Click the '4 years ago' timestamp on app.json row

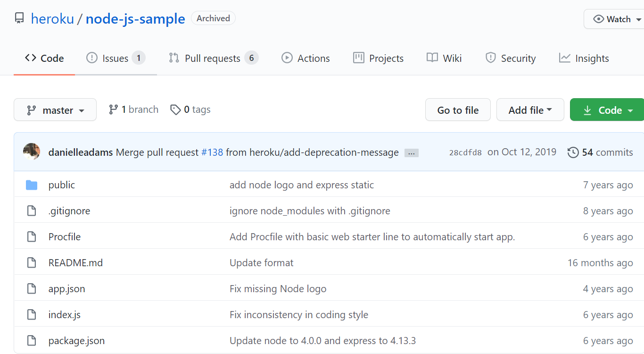(608, 289)
